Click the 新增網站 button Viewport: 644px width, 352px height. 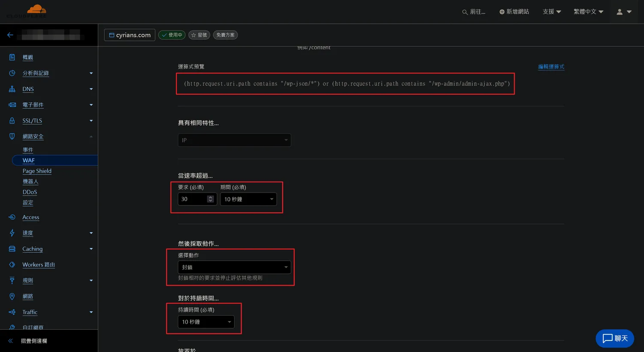click(514, 12)
